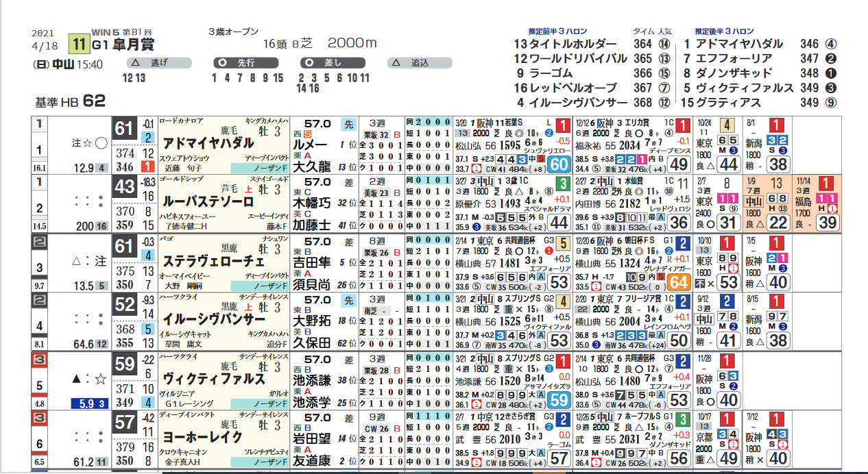Click jockey name 木幡巧

(x=311, y=203)
